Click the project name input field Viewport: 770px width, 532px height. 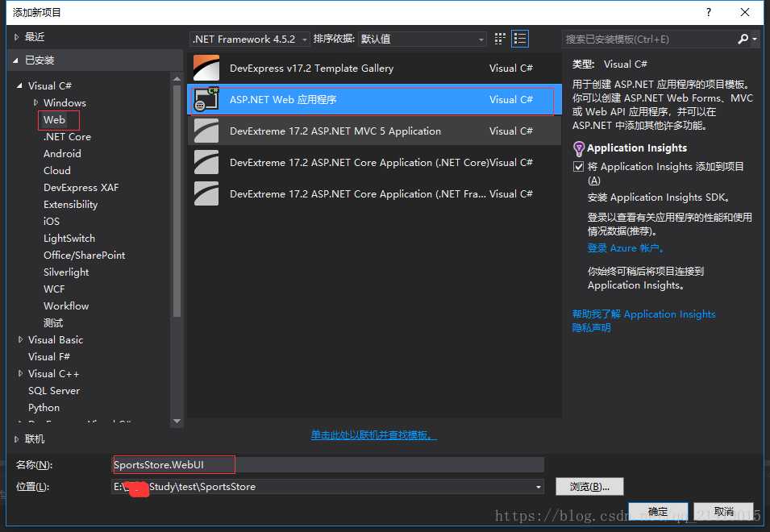click(328, 465)
